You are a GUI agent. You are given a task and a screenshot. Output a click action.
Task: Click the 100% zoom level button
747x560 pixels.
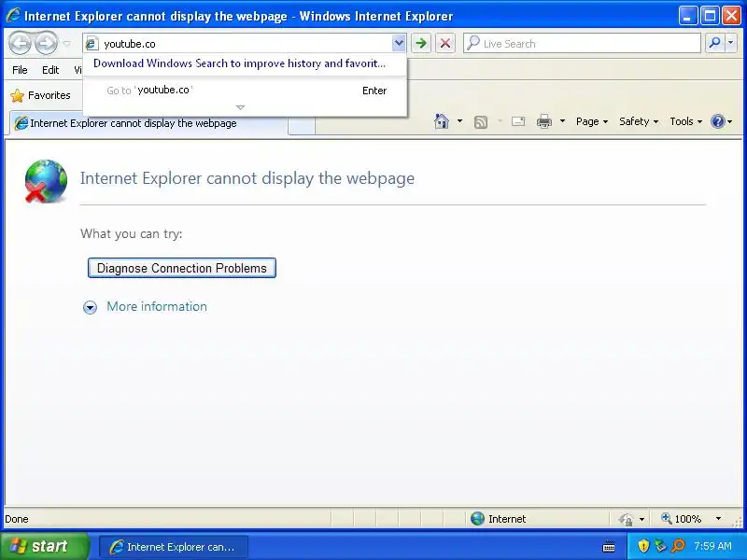(x=682, y=519)
